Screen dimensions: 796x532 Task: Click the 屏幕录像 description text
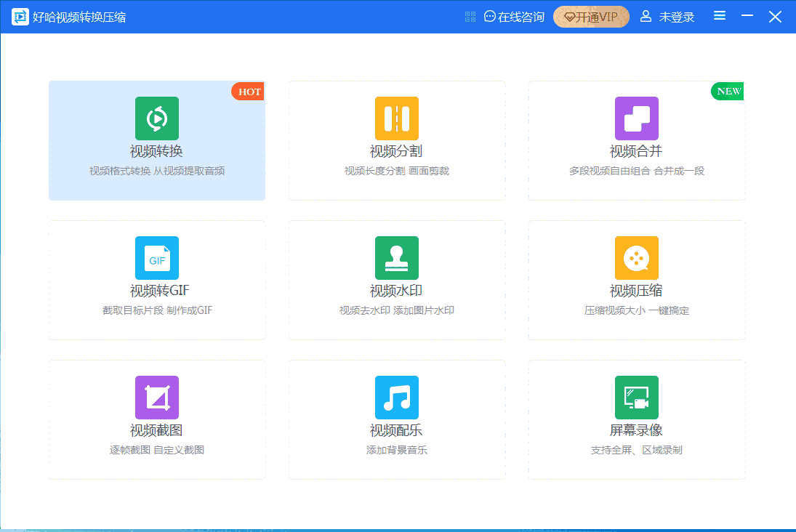pos(636,450)
